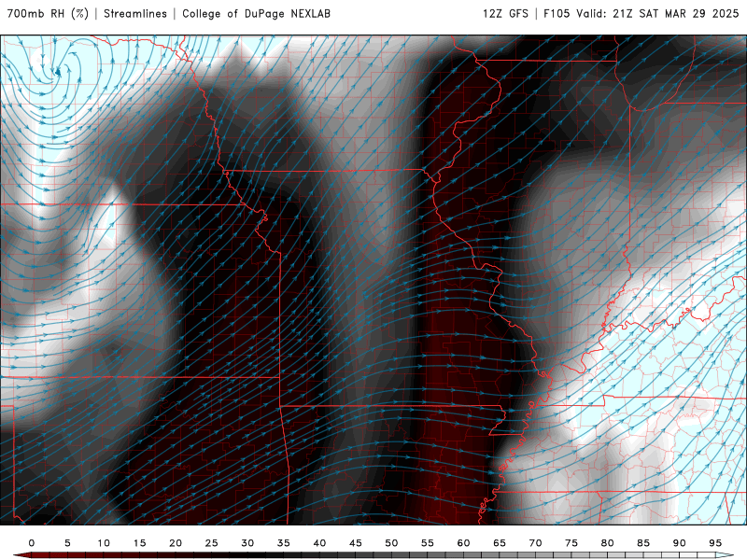Click the "50" colorbar label
This screenshot has height=560, width=747.
(x=391, y=543)
